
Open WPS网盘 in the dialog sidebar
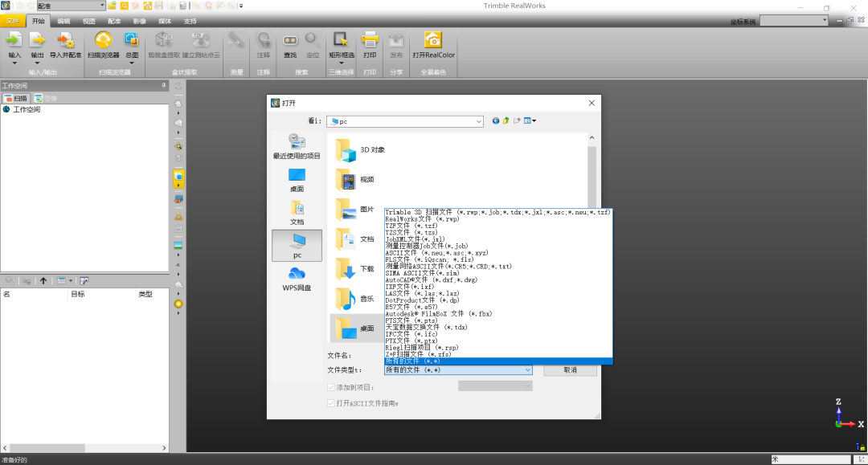(x=297, y=279)
